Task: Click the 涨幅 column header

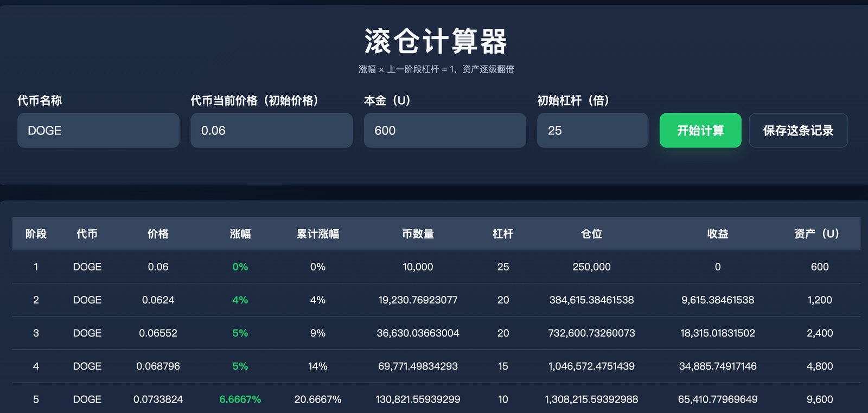Action: tap(240, 234)
